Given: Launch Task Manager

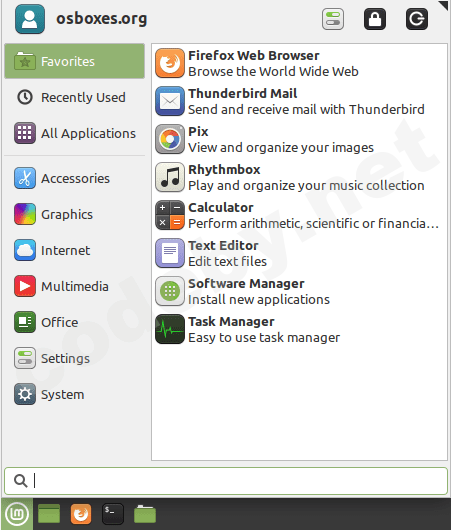Looking at the screenshot, I should click(x=299, y=329).
